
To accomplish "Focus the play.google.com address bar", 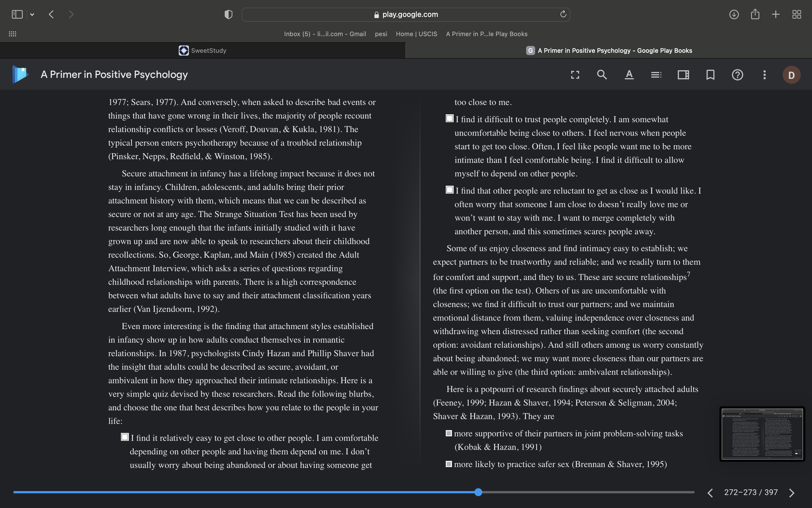I will 406,14.
